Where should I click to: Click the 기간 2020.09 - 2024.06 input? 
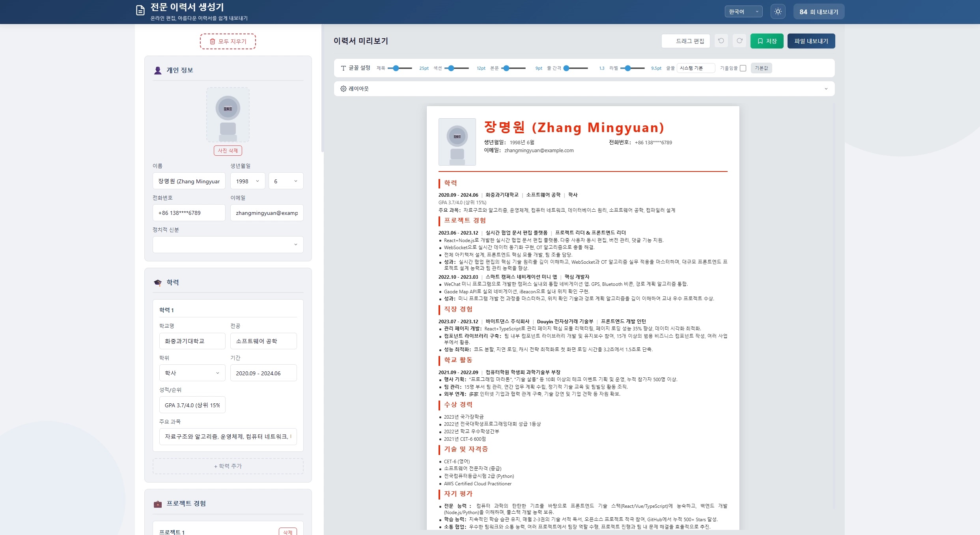(x=263, y=373)
